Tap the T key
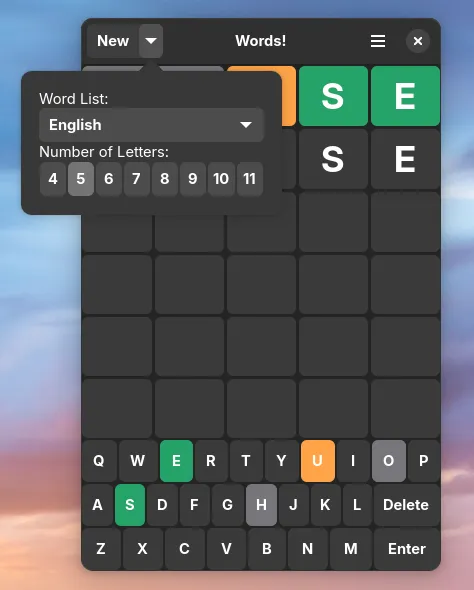 coord(246,461)
